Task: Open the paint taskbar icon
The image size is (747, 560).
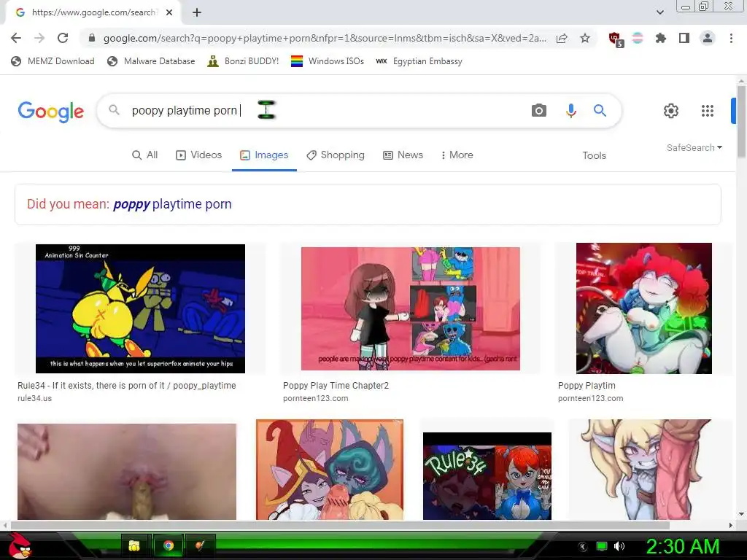Action: coord(200,545)
